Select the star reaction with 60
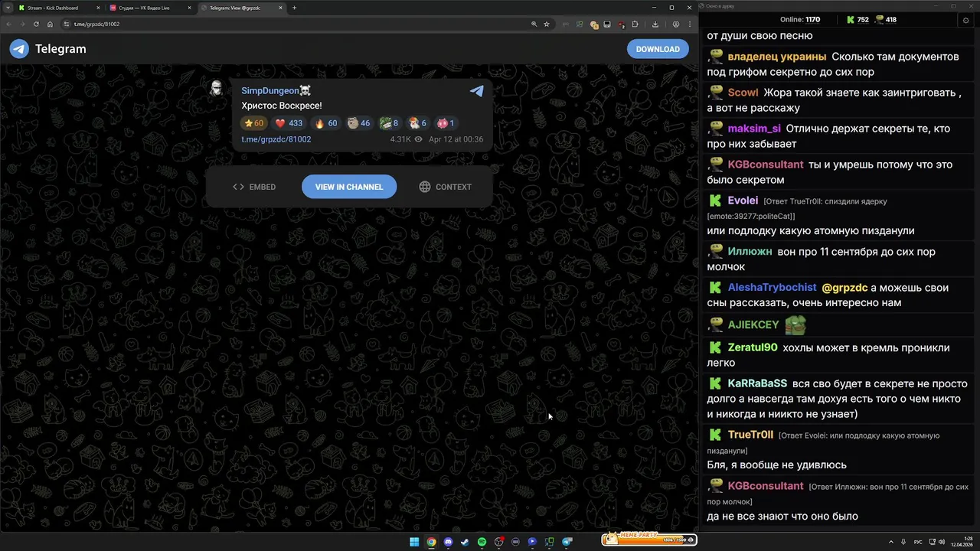980x551 pixels. 253,123
